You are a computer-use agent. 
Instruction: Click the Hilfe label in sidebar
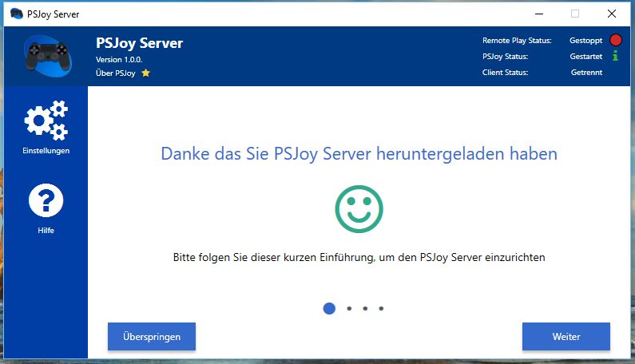click(46, 231)
